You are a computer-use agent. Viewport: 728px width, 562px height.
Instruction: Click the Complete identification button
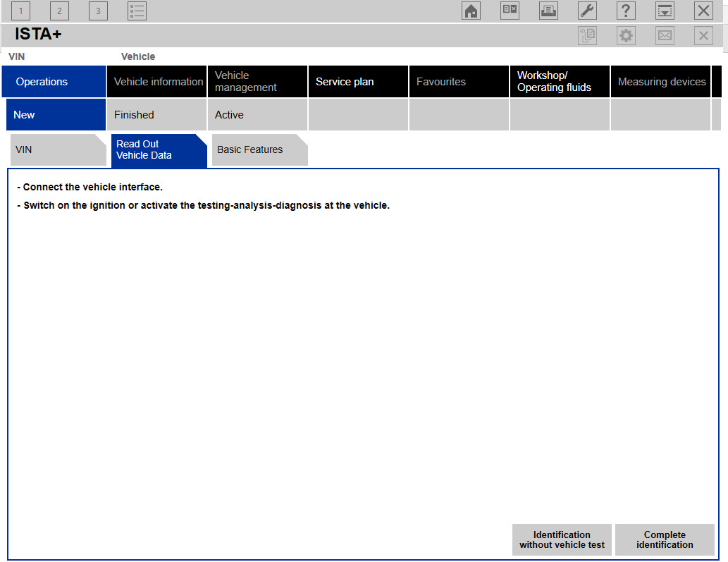(x=665, y=539)
